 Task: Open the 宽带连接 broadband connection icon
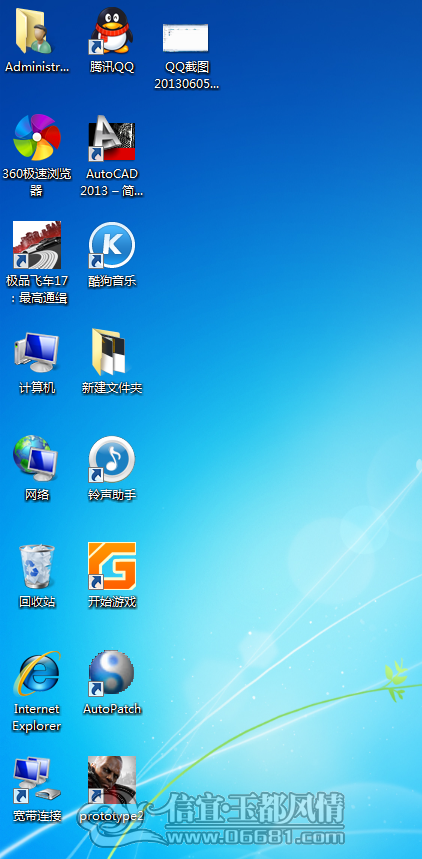(x=37, y=780)
